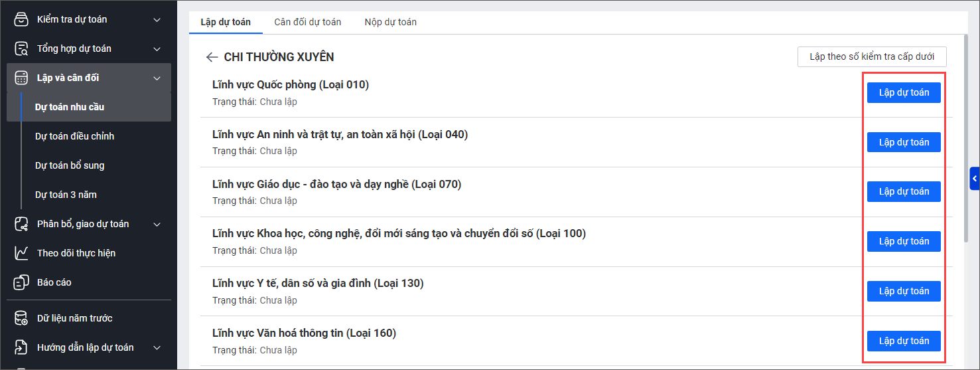Click the Tổng hợp dự toán icon
The image size is (980, 370).
point(21,48)
